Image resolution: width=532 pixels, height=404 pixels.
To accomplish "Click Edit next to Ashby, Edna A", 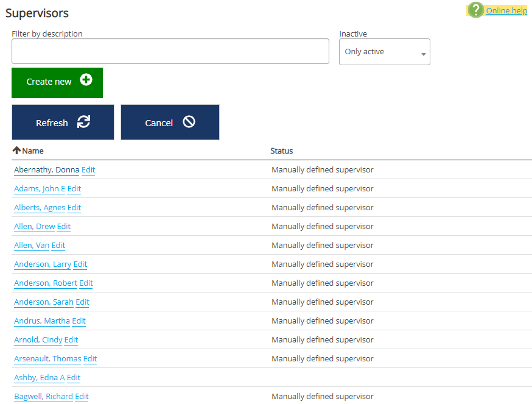I will pyautogui.click(x=74, y=378).
